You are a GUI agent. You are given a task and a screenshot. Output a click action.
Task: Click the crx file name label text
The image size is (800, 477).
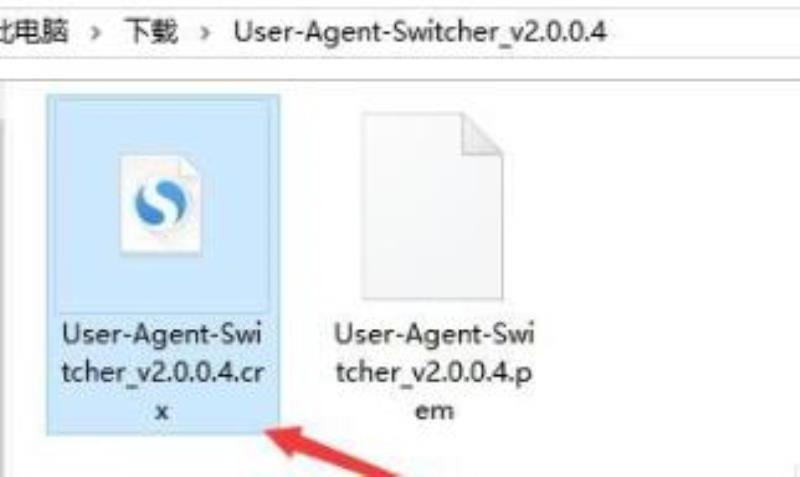click(162, 372)
